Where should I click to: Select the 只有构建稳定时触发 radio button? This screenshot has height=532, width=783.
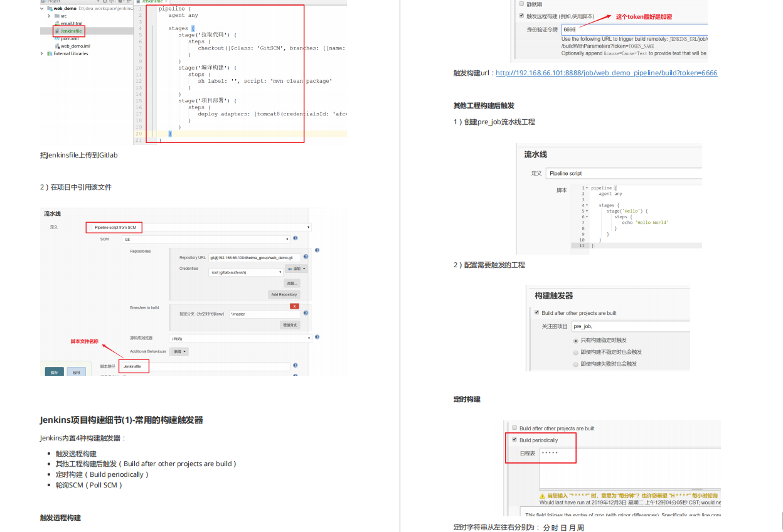point(575,340)
